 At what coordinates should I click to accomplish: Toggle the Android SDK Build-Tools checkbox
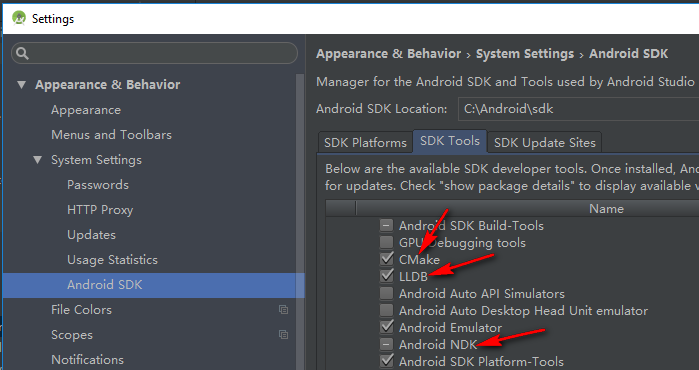pyautogui.click(x=387, y=225)
